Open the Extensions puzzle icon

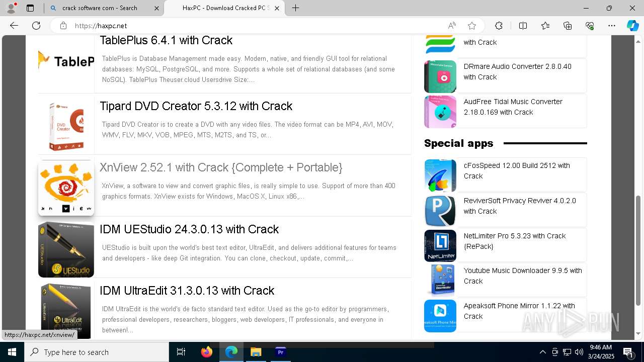click(x=499, y=26)
